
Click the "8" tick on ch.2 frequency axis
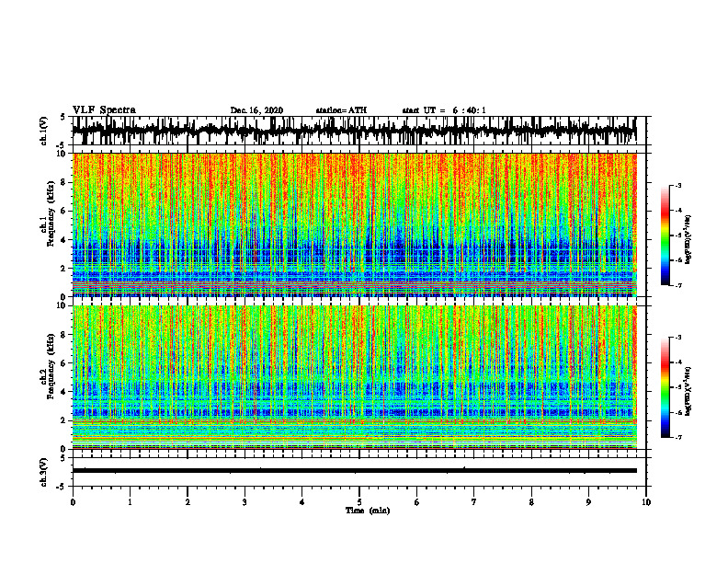point(64,335)
